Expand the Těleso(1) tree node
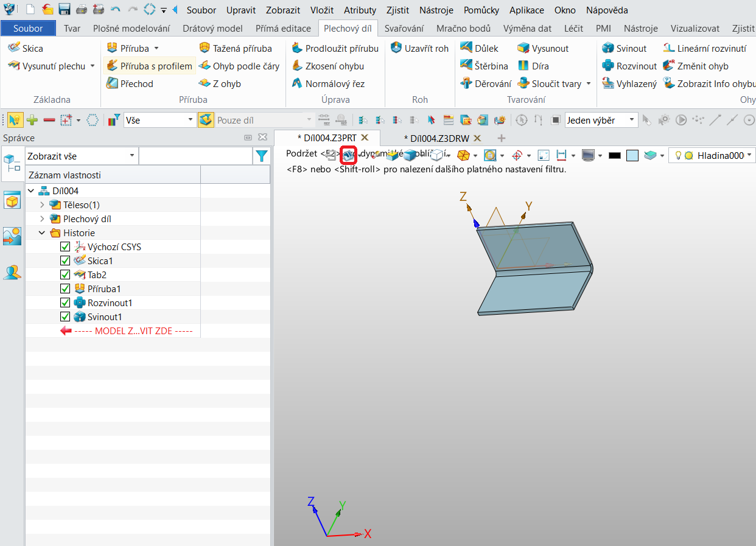Image resolution: width=756 pixels, height=546 pixels. [x=42, y=205]
